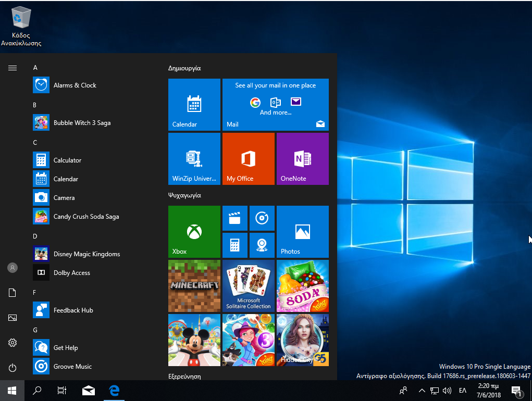Jump to letter A group header
532x401 pixels.
point(35,68)
